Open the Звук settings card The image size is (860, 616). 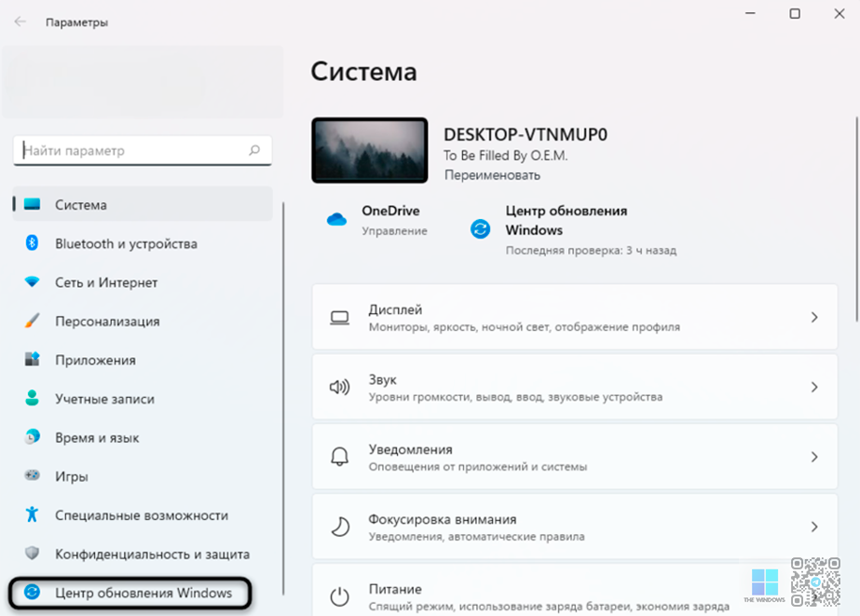[x=575, y=388]
